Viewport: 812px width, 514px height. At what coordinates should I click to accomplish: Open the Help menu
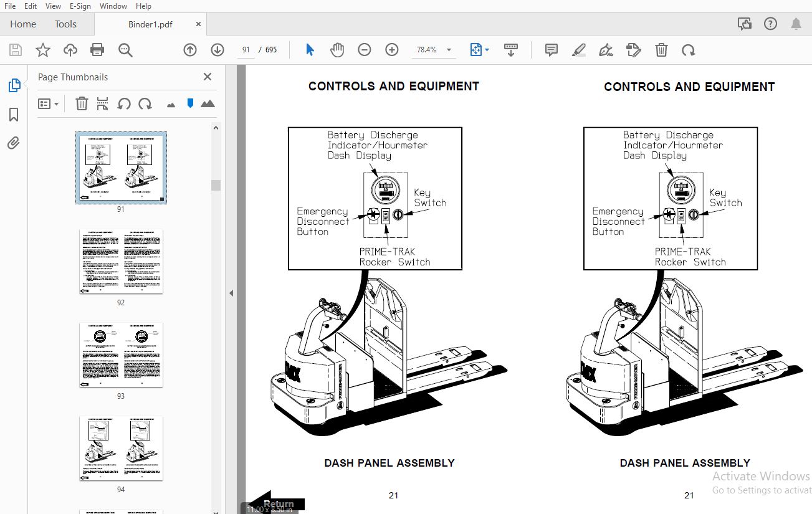143,6
